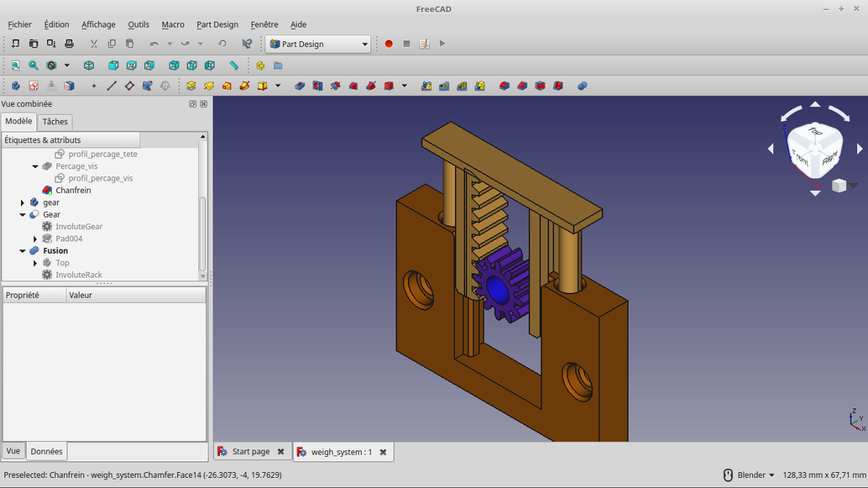The width and height of the screenshot is (868, 488).
Task: Expand the Top tree node
Action: pyautogui.click(x=35, y=263)
